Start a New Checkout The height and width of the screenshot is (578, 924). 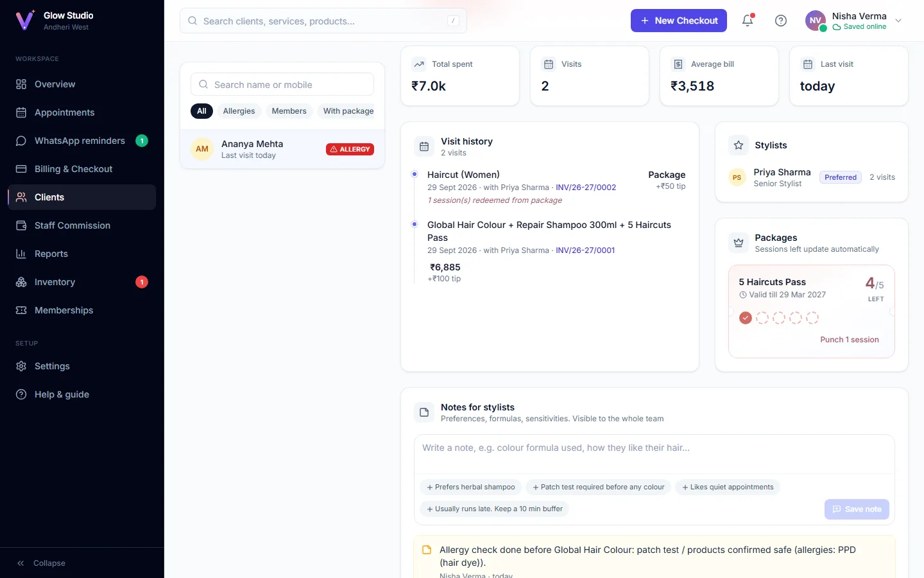679,21
